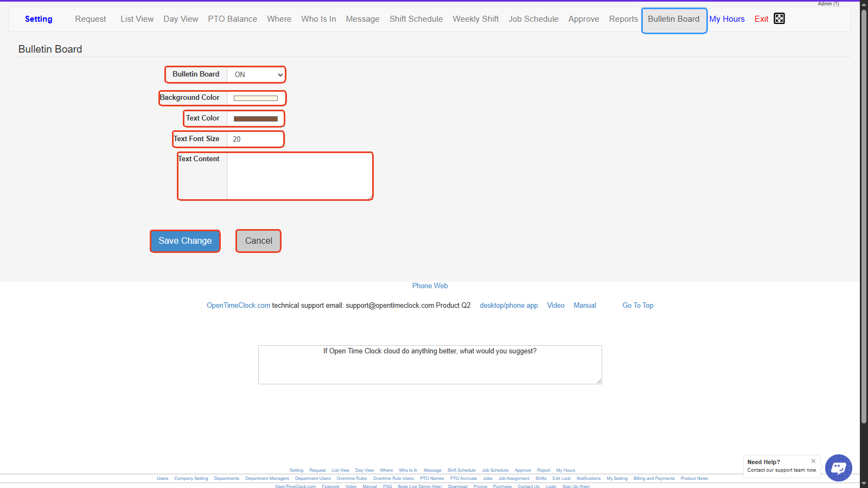Click the Text Font Size field
868x488 pixels.
tap(255, 139)
